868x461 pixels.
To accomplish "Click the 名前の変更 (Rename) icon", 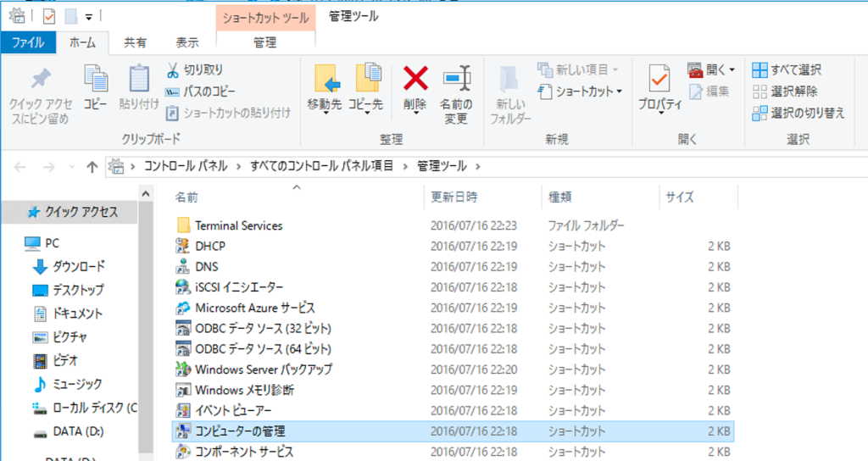I will click(456, 78).
